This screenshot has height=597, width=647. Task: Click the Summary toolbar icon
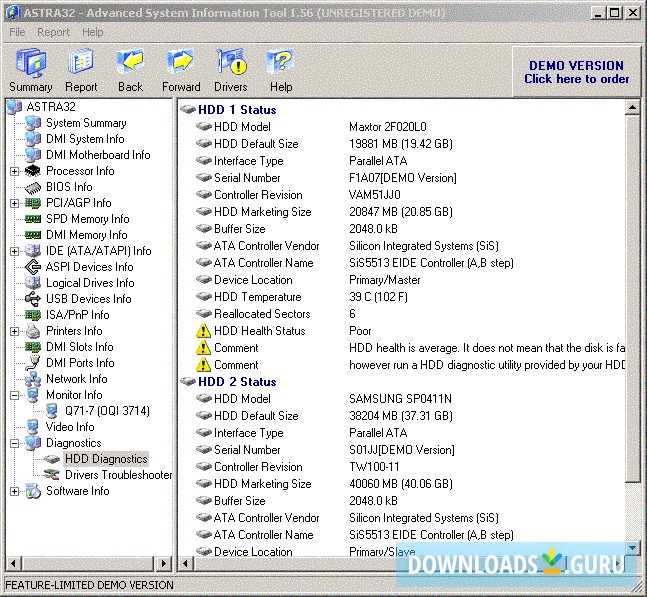(x=30, y=69)
